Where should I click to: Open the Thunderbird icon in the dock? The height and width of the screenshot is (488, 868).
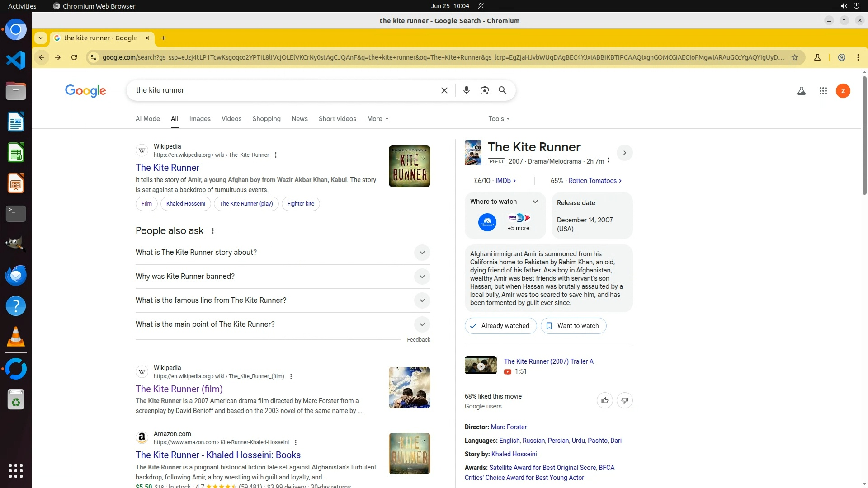[x=16, y=275]
